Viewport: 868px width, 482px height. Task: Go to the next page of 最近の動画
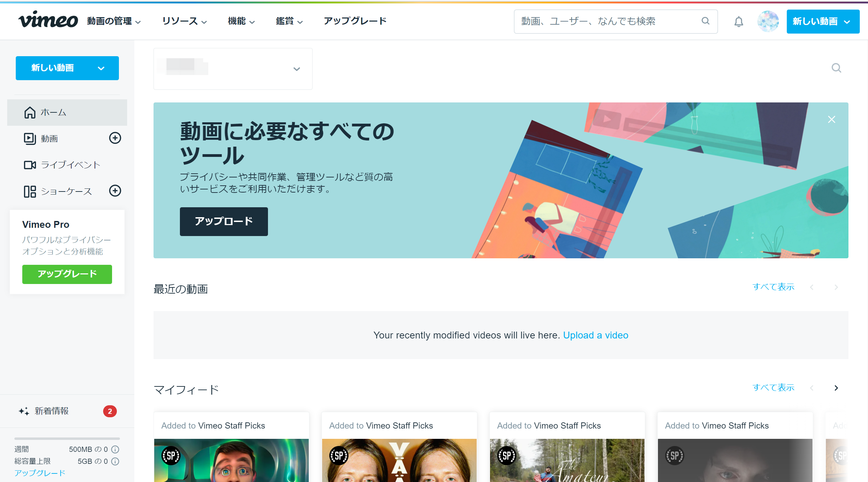click(836, 287)
